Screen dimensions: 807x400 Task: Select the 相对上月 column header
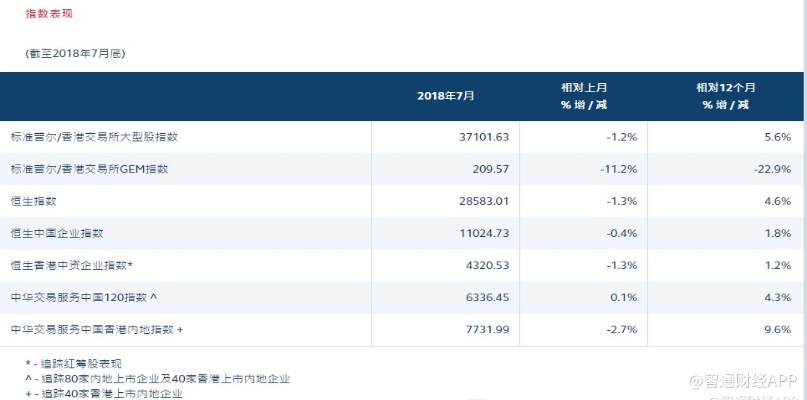tap(585, 96)
